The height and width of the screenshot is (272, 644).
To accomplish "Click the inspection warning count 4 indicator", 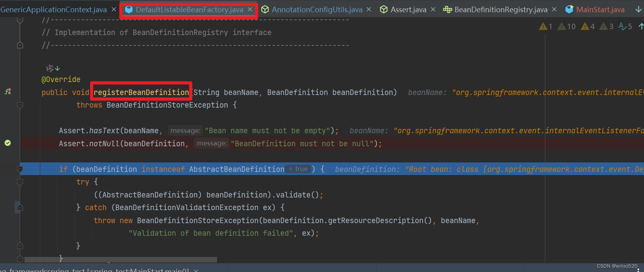I will coord(588,26).
